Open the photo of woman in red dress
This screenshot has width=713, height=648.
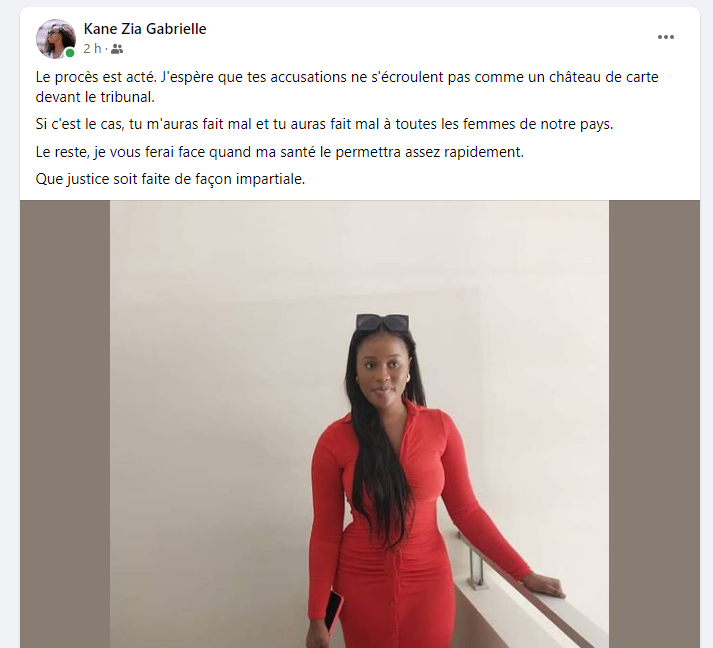359,424
